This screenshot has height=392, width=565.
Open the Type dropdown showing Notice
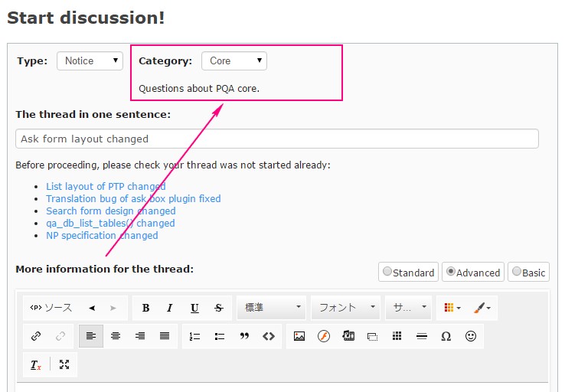(x=90, y=60)
